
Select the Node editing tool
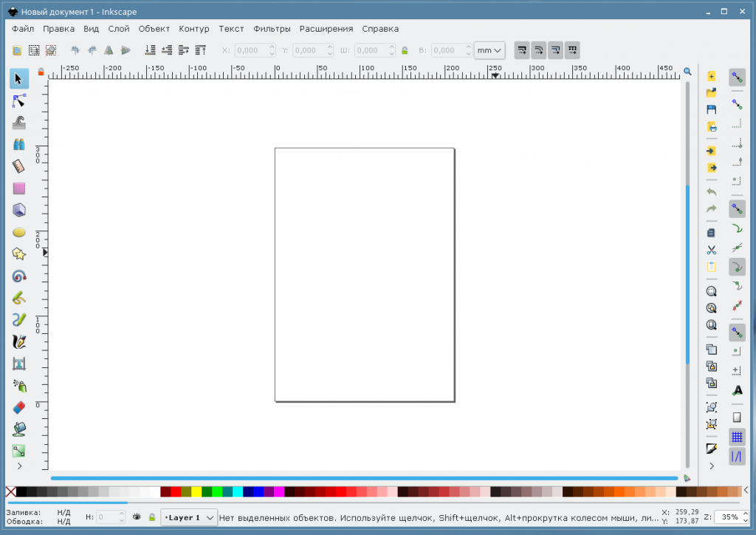[18, 100]
